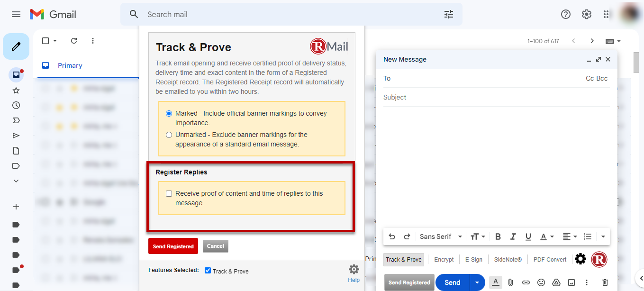Open font size dropdown

478,236
